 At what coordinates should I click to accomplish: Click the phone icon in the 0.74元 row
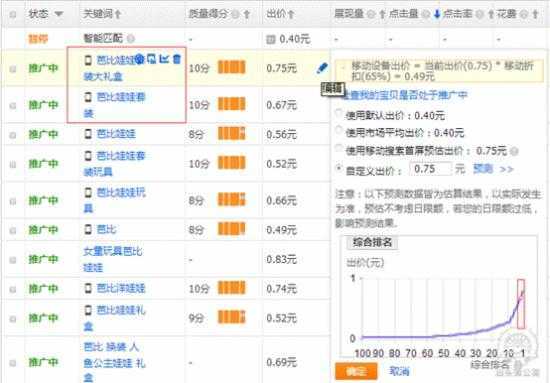click(x=88, y=288)
